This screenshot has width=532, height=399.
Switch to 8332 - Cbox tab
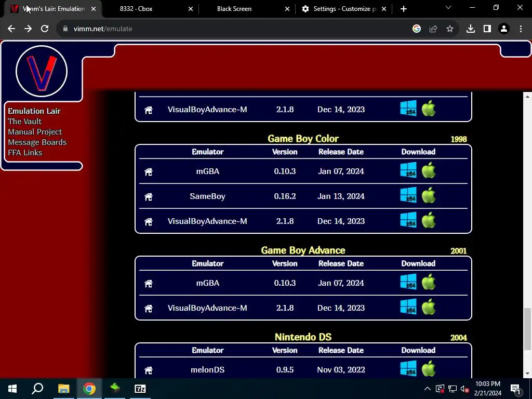[x=150, y=9]
